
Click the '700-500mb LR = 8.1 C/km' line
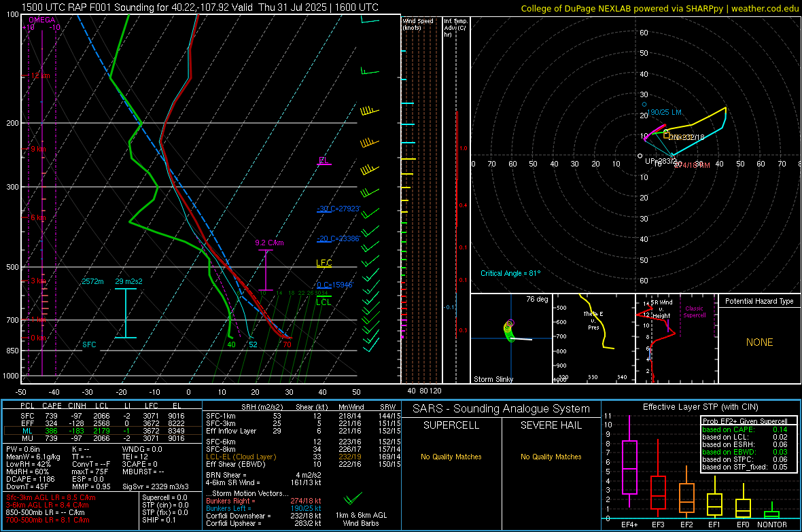[48, 520]
